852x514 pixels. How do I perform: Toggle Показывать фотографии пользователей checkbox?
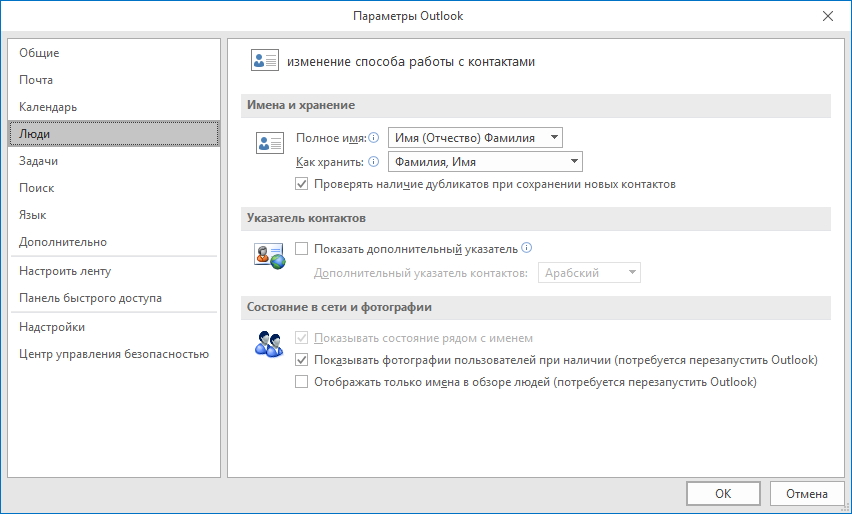click(302, 360)
